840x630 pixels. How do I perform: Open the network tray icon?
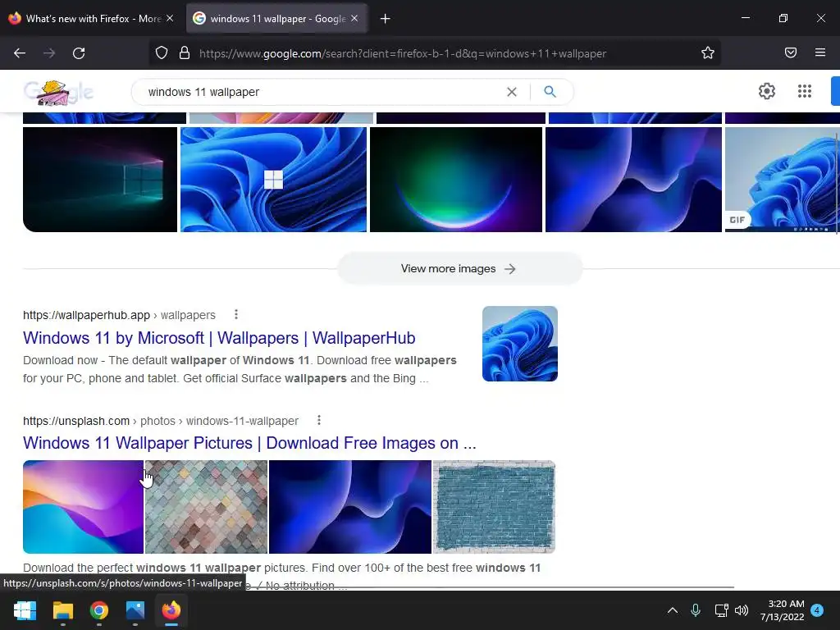pos(721,610)
